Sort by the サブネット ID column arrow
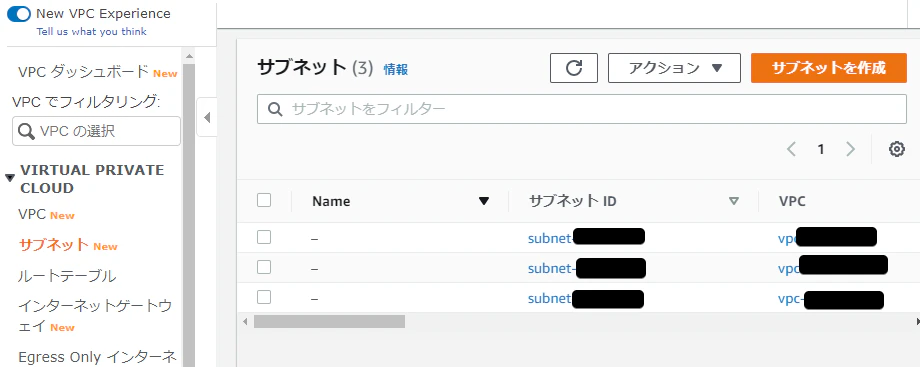 coord(733,201)
